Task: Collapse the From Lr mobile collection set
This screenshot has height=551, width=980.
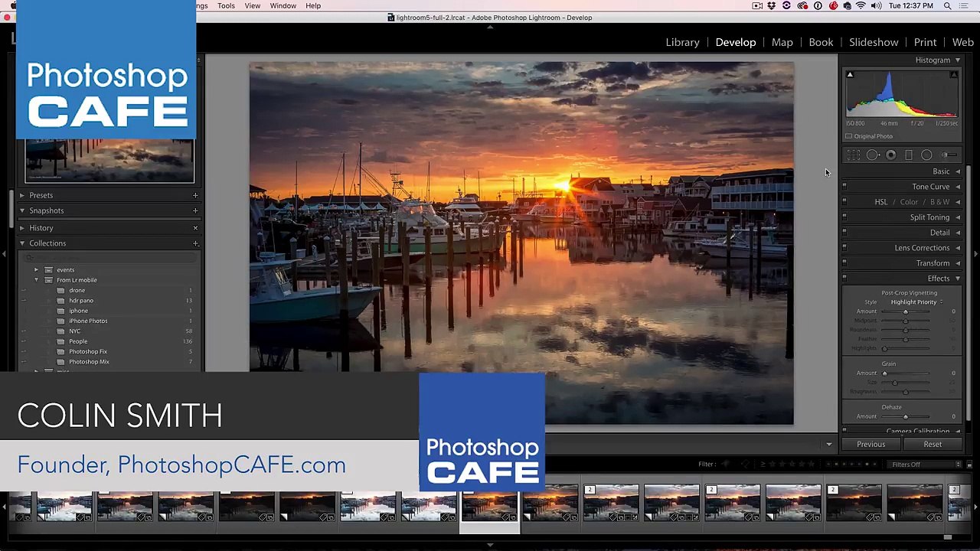Action: tap(36, 280)
